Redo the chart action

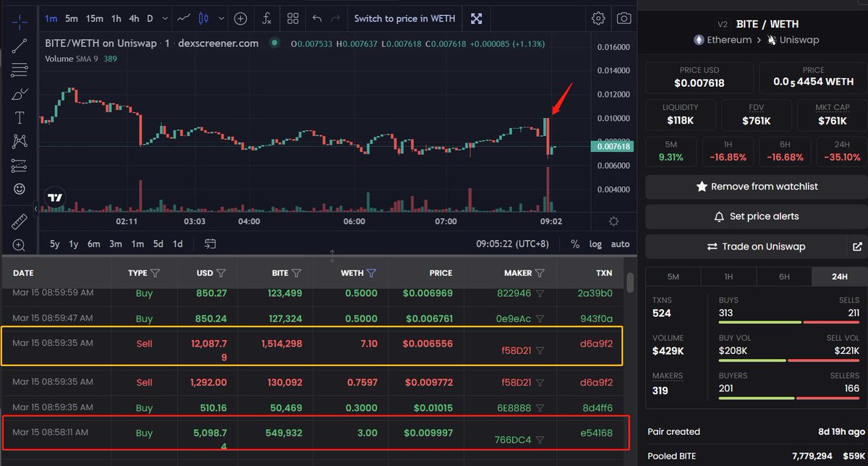tap(335, 18)
